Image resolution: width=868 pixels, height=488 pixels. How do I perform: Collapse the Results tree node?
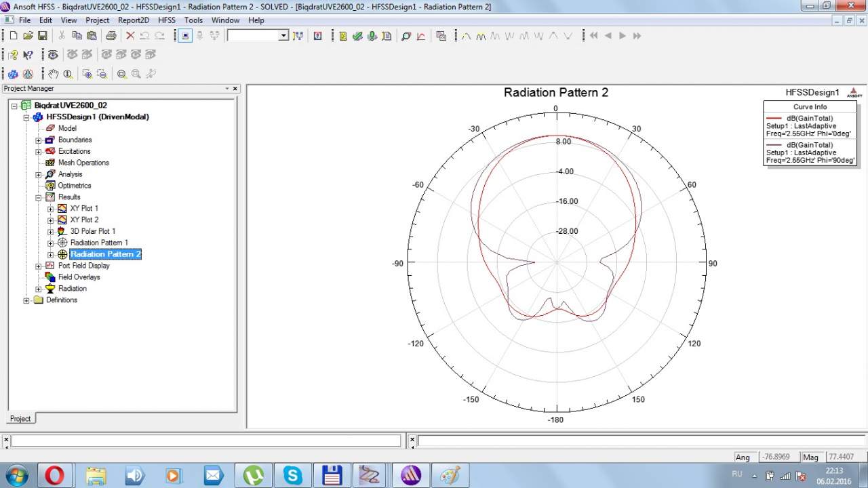pyautogui.click(x=39, y=197)
